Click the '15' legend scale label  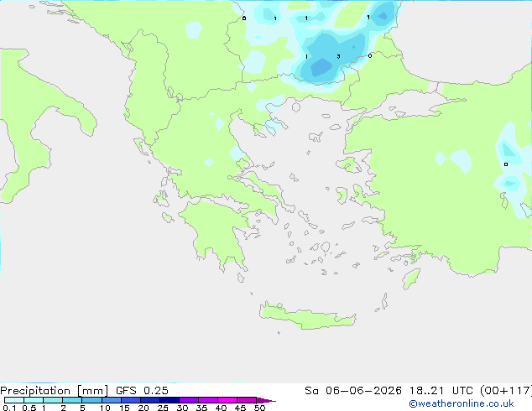[124, 408]
